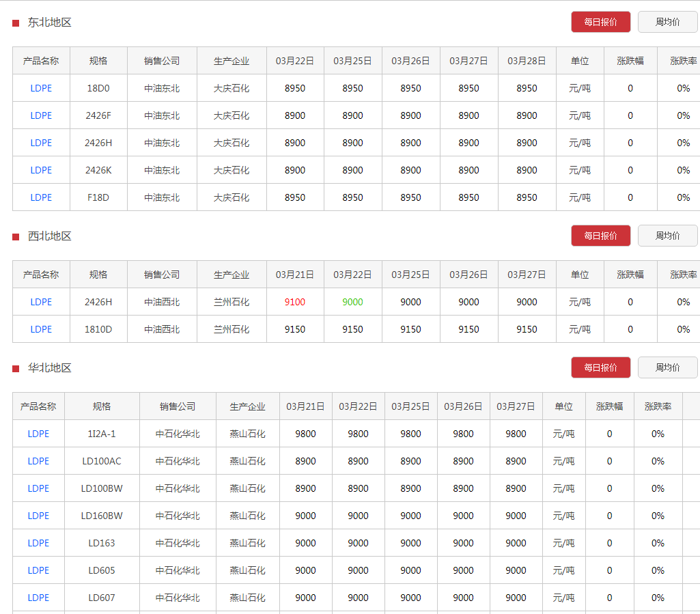Select 每日报价 tab for 东北地区

(x=600, y=22)
